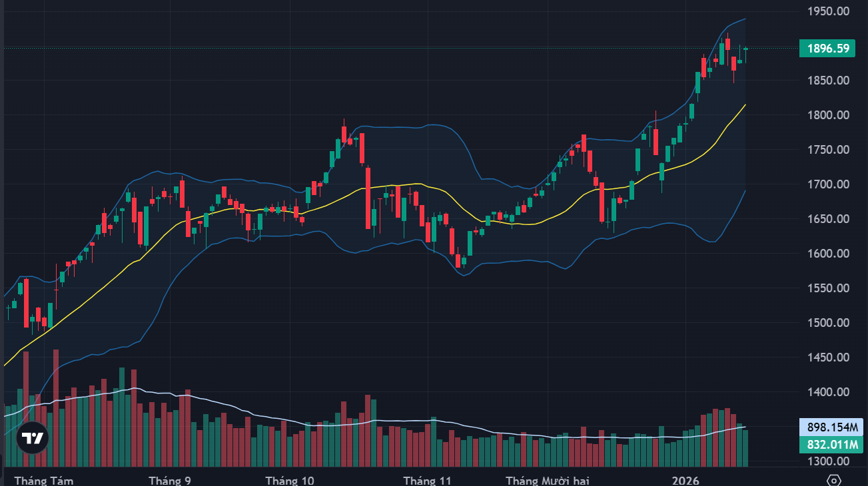
Task: Open chart settings hexagon gear icon
Action: (834, 480)
